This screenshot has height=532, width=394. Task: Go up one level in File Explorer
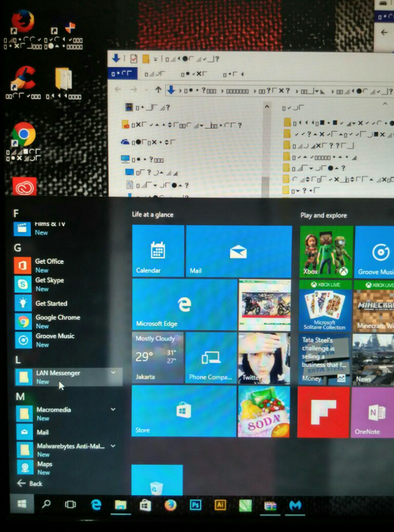pyautogui.click(x=158, y=90)
